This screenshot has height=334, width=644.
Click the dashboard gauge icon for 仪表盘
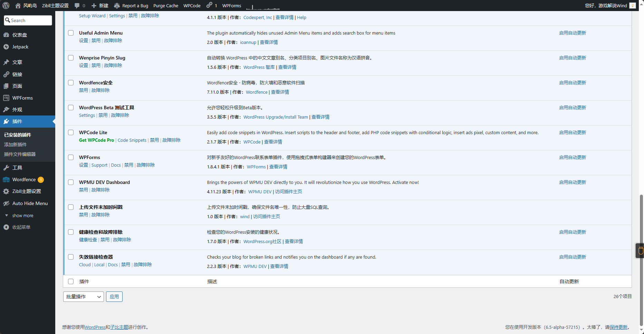click(6, 35)
